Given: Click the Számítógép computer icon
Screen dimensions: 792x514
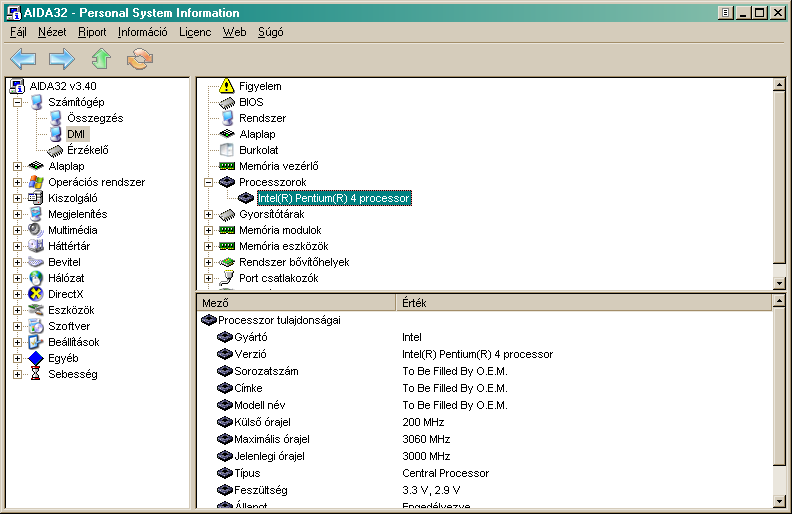Looking at the screenshot, I should [x=36, y=102].
